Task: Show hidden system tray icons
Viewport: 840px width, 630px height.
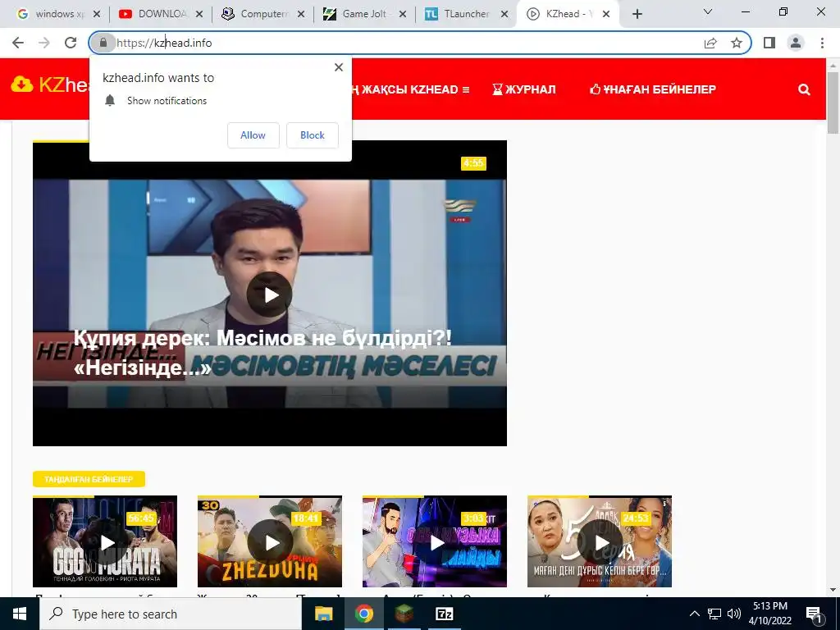Action: [694, 614]
